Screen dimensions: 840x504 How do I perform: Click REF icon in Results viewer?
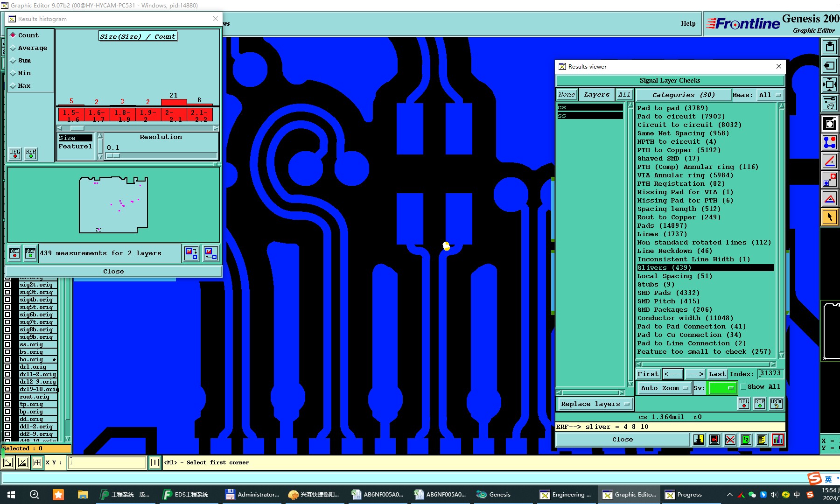click(760, 404)
